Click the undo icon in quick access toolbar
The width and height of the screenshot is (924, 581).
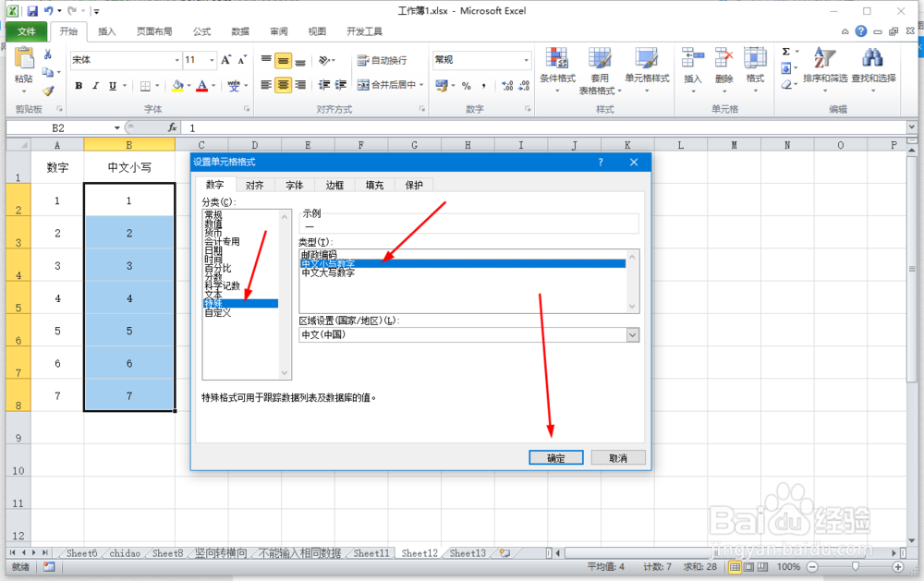tap(48, 10)
